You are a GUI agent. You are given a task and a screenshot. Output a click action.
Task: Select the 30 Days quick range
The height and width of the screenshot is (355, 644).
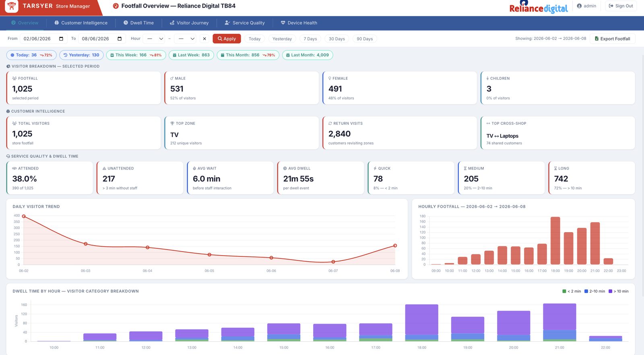(337, 39)
